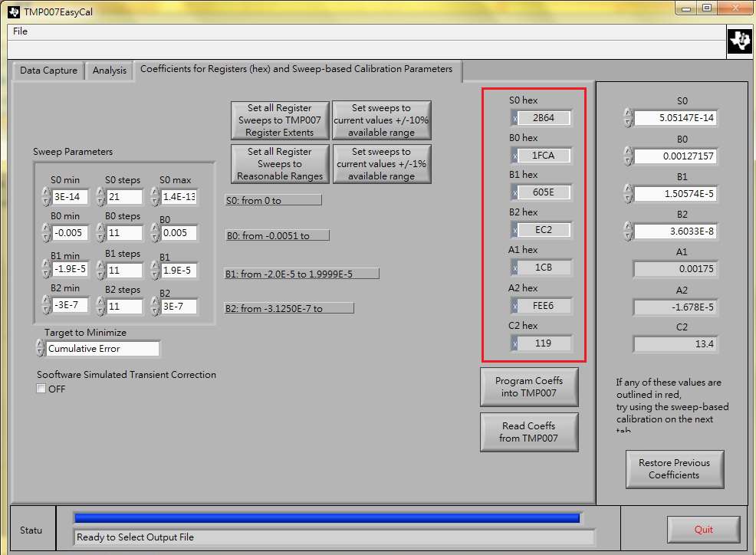Click the B2 hex field showing EC2

click(544, 230)
